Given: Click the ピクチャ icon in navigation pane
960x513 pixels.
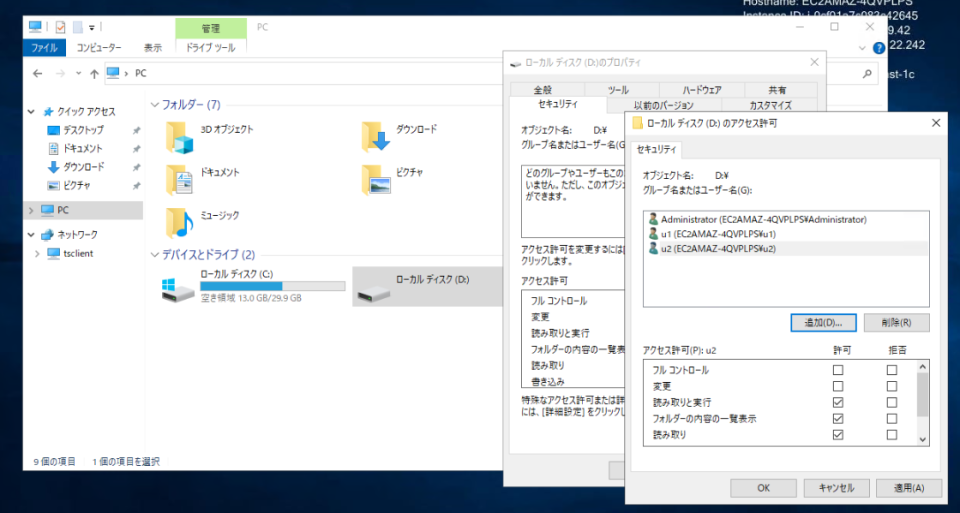Looking at the screenshot, I should tap(53, 185).
